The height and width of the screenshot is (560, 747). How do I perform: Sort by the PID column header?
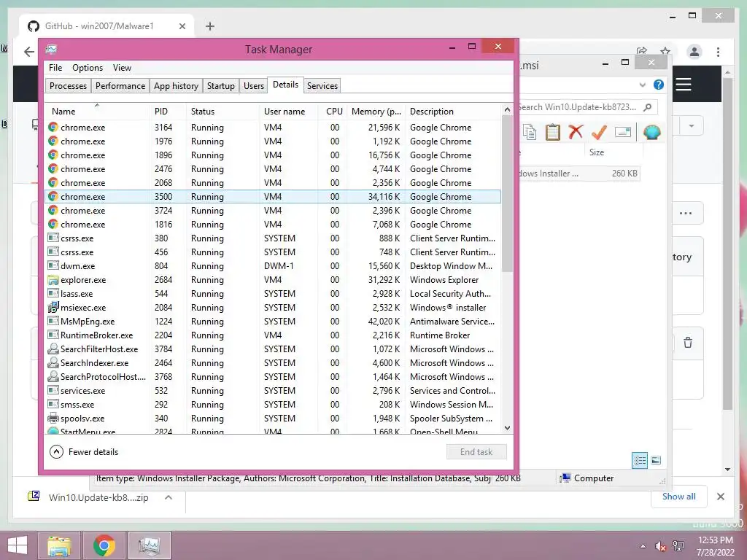pos(167,111)
